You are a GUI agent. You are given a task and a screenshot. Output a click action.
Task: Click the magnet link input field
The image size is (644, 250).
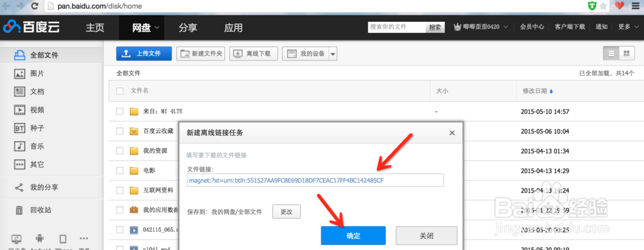point(315,180)
